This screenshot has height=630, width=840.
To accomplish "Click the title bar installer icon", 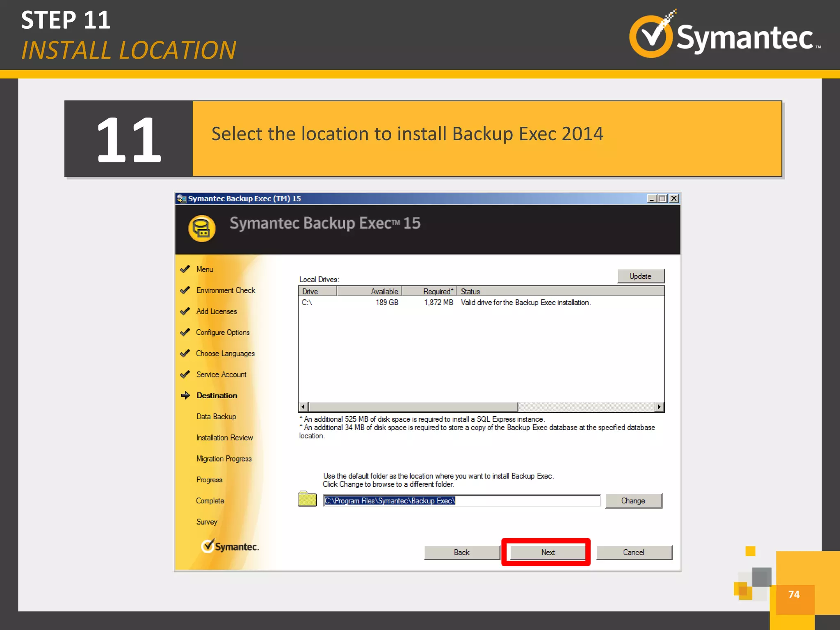I will 182,199.
